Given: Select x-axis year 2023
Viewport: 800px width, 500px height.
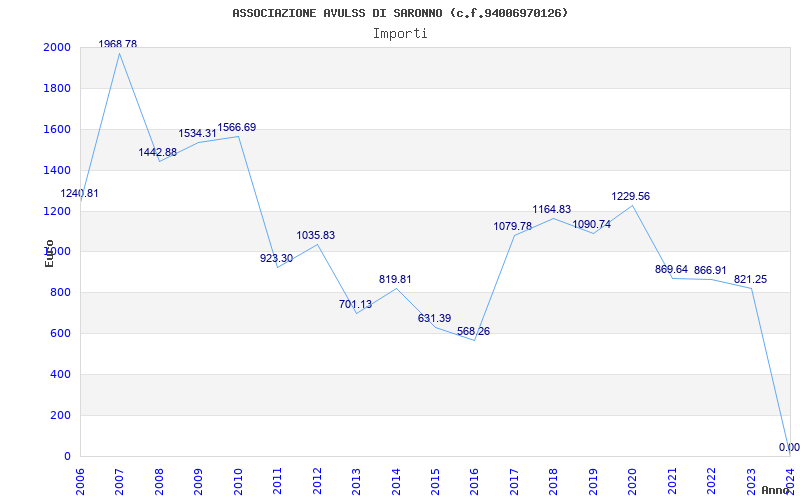Looking at the screenshot, I should tap(752, 481).
